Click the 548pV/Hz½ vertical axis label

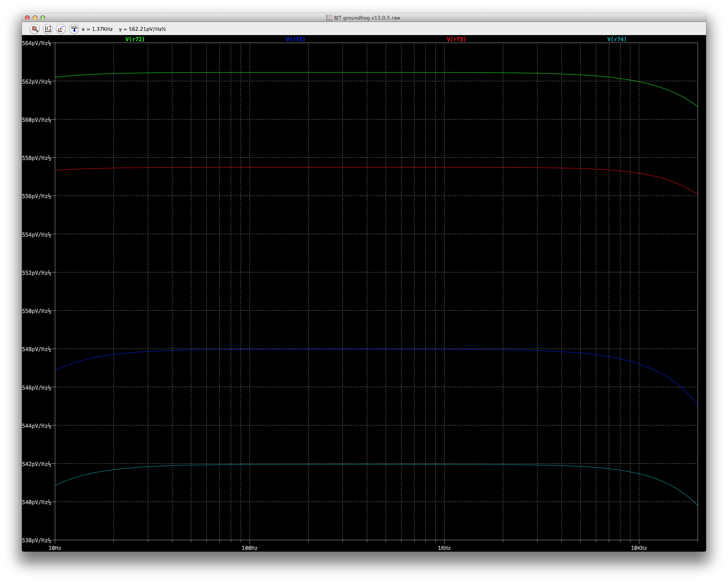37,349
